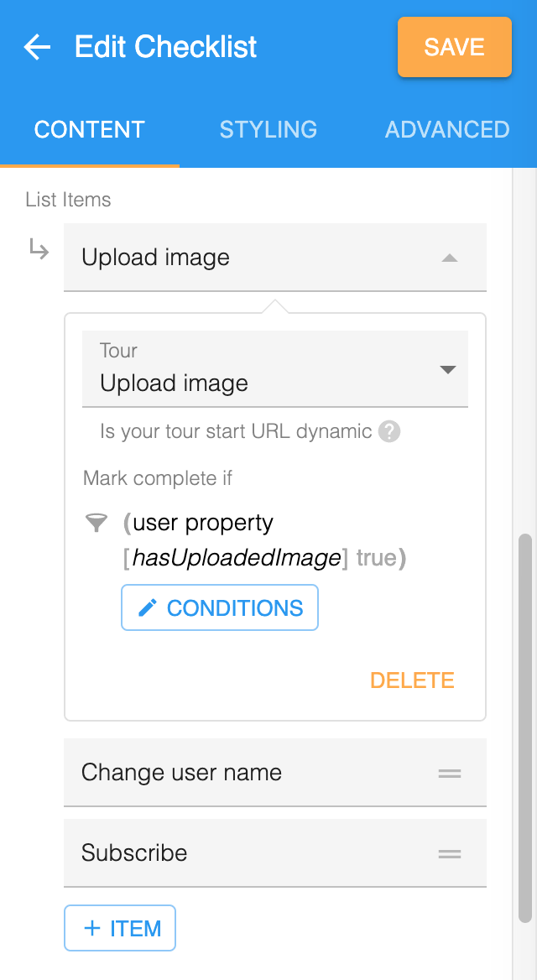537x980 pixels.
Task: Go back using the left arrow
Action: [37, 47]
